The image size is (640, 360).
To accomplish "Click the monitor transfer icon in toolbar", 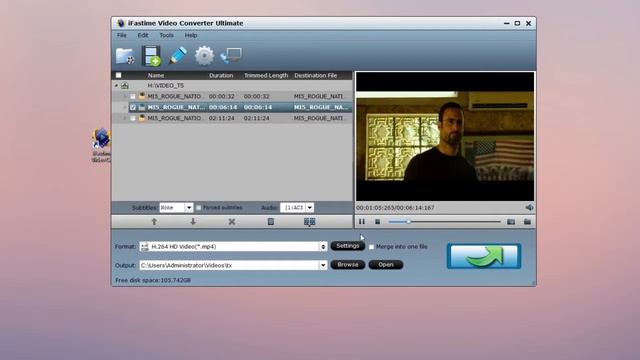I will tap(231, 56).
